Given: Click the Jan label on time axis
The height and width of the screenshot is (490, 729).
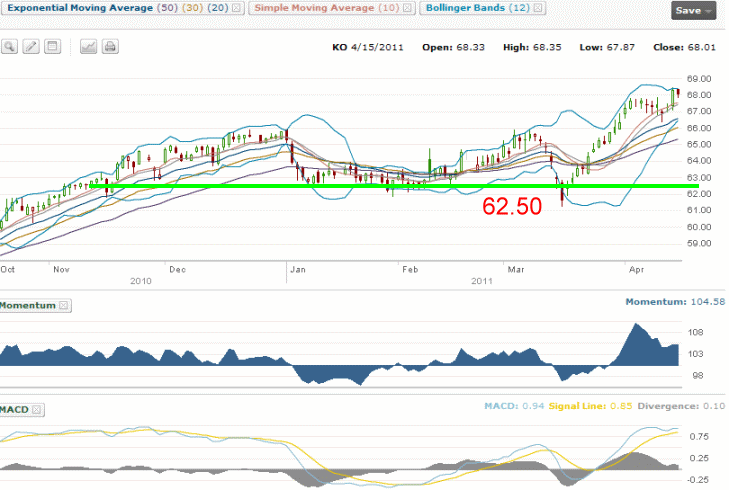Looking at the screenshot, I should [298, 270].
